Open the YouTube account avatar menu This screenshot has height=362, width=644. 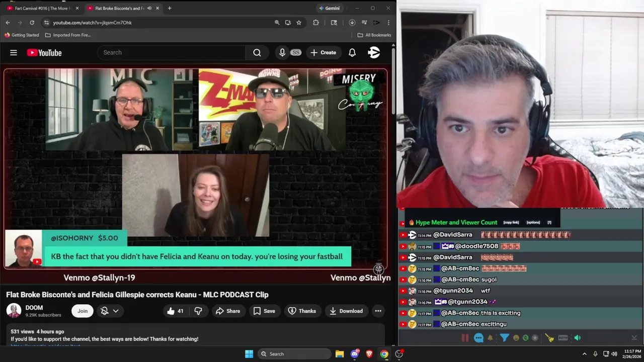click(374, 52)
